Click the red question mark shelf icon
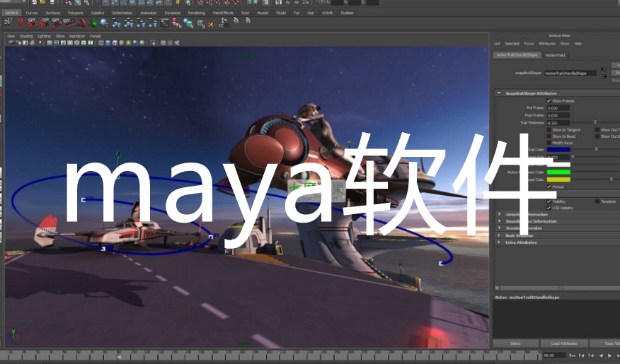The image size is (620, 364). click(21, 23)
